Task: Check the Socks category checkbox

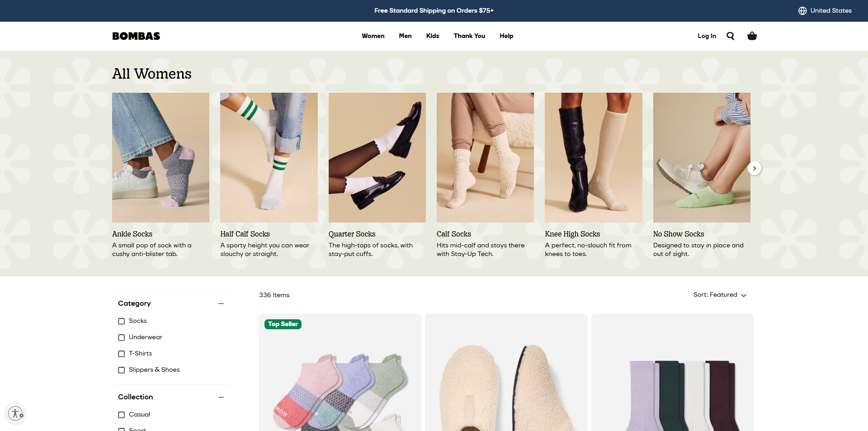Action: click(x=122, y=321)
